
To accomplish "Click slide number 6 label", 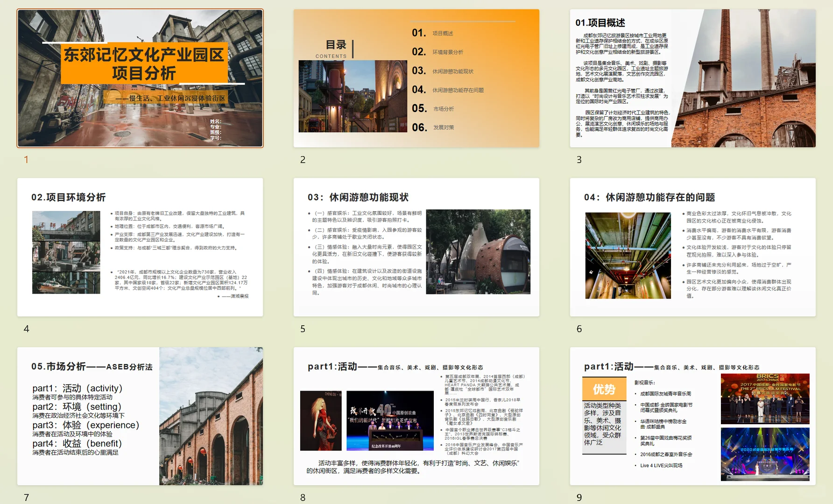I will [579, 329].
